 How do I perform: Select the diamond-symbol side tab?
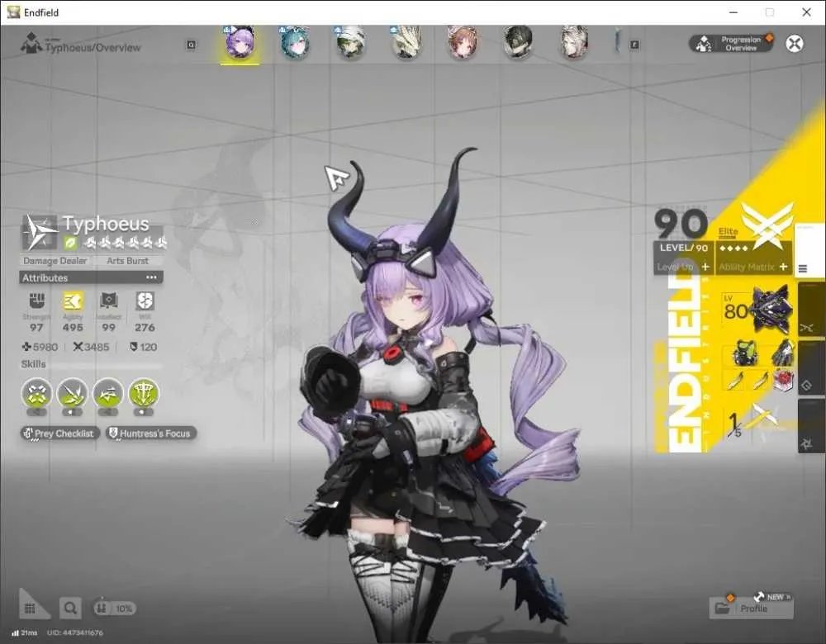(x=810, y=368)
